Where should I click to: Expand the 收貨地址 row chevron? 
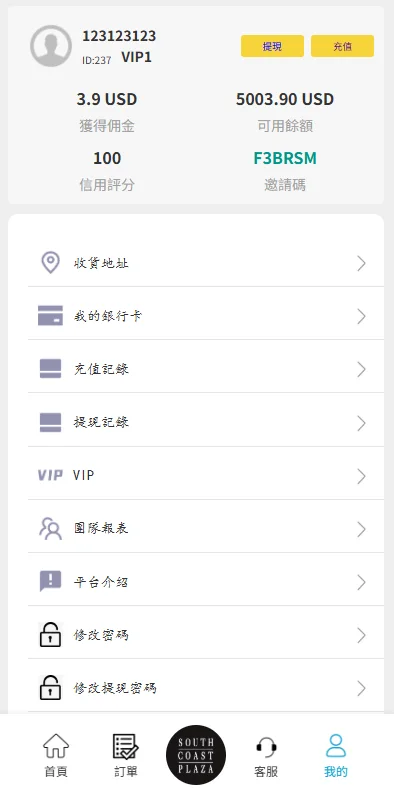[361, 263]
